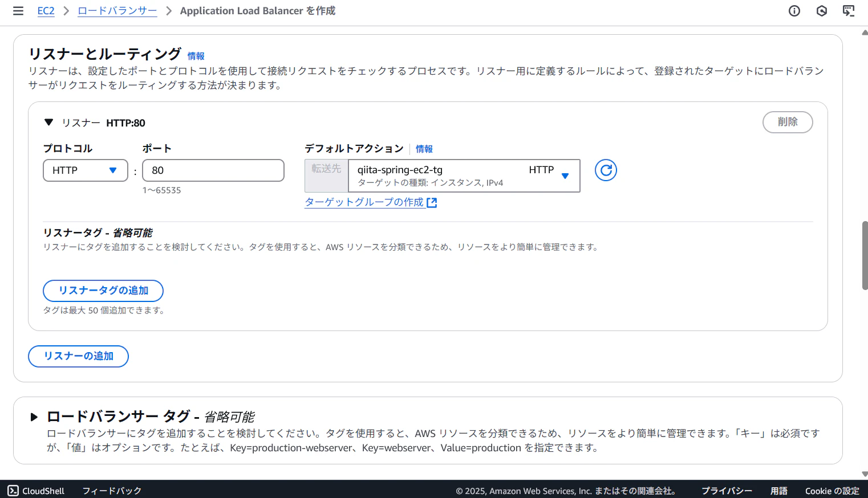Click リスナータグの追加 button
Viewport: 868px width, 498px height.
[103, 291]
